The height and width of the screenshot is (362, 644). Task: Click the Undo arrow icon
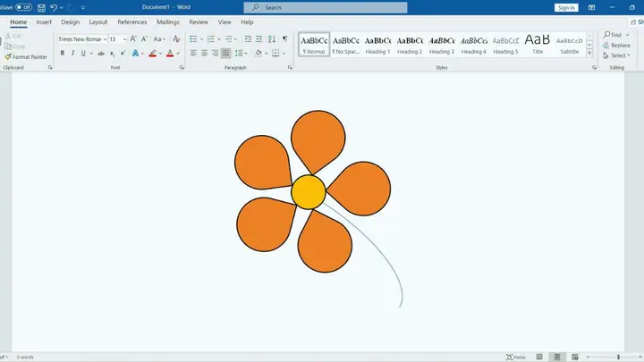tap(54, 7)
